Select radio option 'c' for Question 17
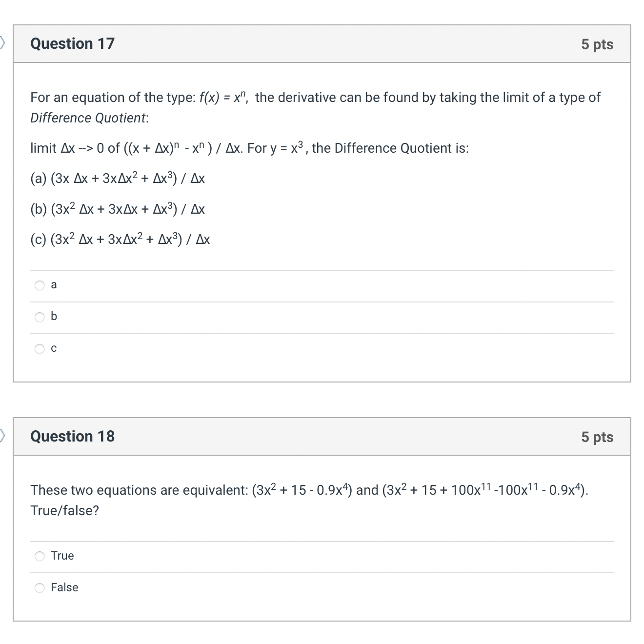 40,348
